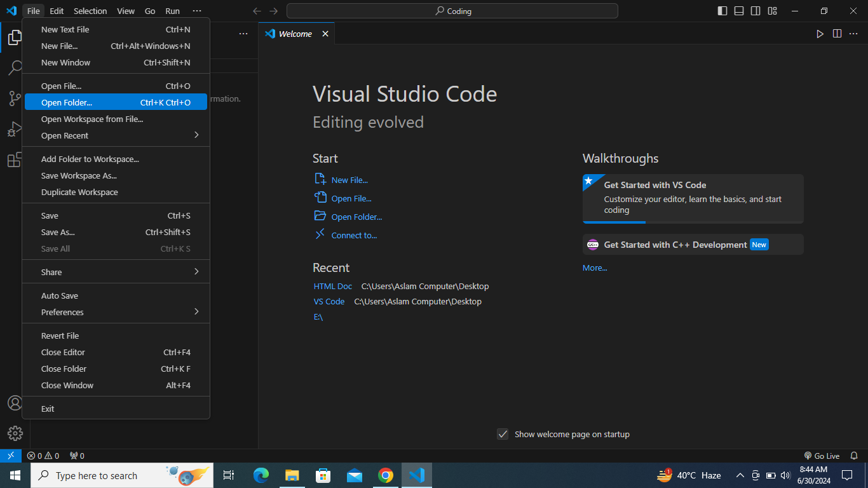Click the Coding search box in title bar
This screenshot has height=488, width=868.
coord(452,11)
